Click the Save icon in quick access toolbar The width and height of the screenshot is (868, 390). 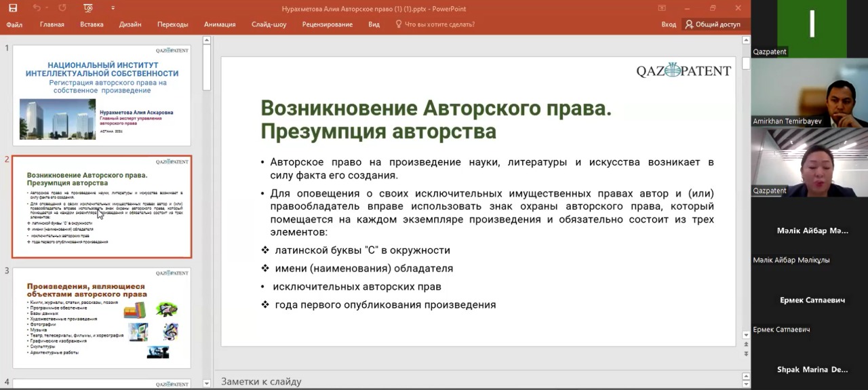(12, 8)
